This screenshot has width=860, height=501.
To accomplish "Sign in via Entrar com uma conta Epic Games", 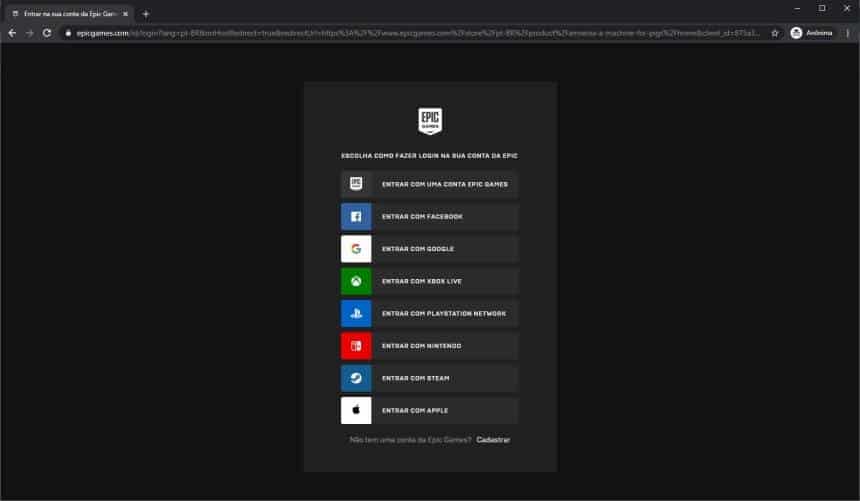I will point(429,184).
